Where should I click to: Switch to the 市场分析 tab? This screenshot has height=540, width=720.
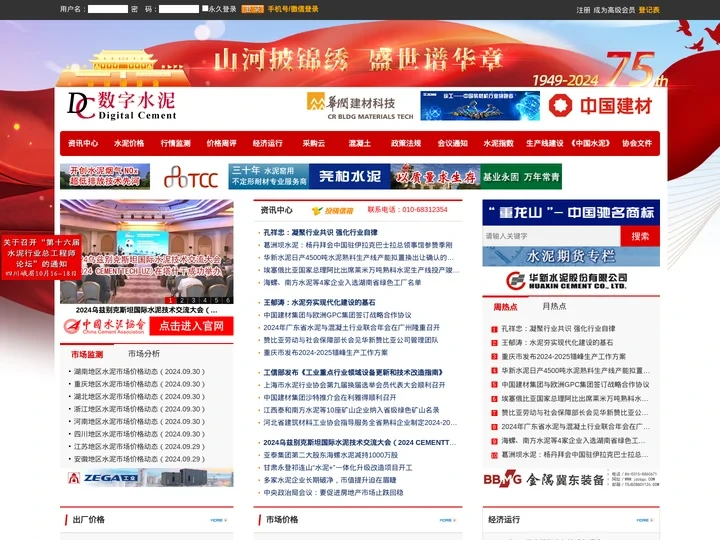point(144,354)
